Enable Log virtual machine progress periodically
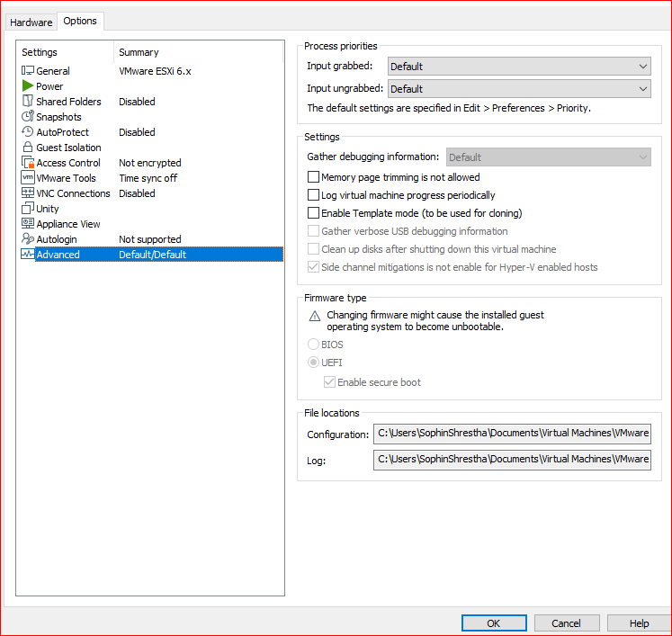Screen dimensions: 672x636 pos(313,195)
